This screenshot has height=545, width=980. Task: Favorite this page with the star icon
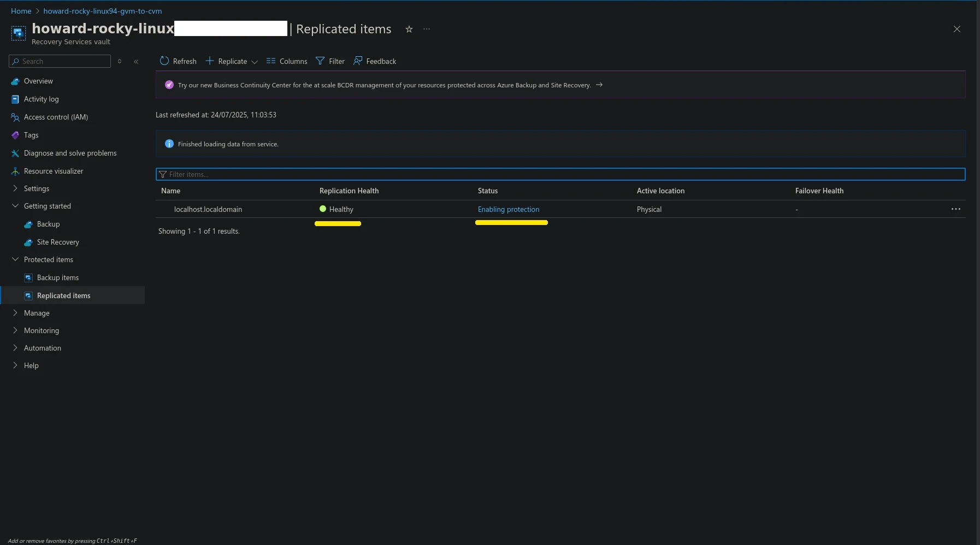pos(409,29)
